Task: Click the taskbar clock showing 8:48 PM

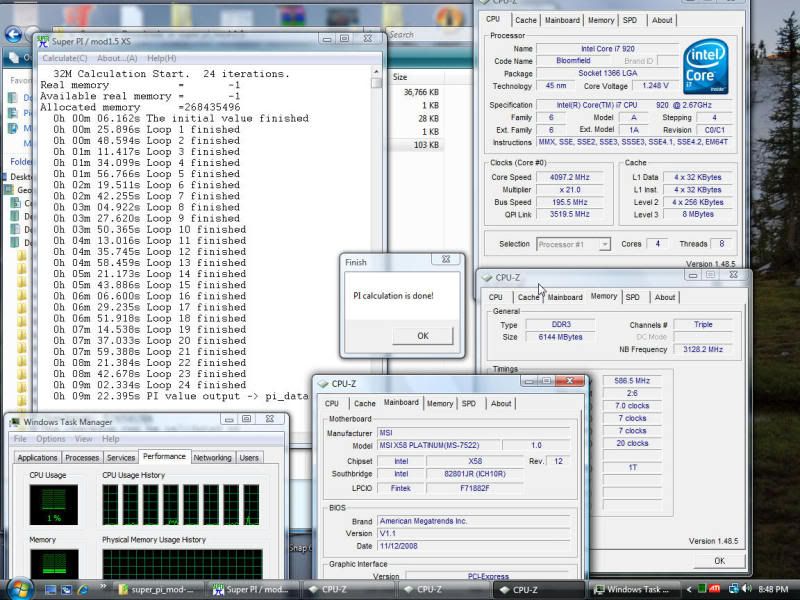Action: [772, 589]
